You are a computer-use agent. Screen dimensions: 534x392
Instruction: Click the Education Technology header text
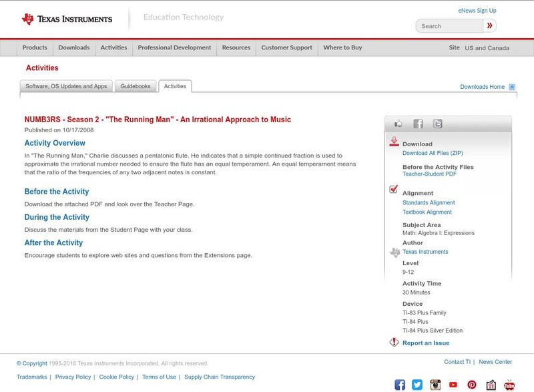tap(184, 17)
